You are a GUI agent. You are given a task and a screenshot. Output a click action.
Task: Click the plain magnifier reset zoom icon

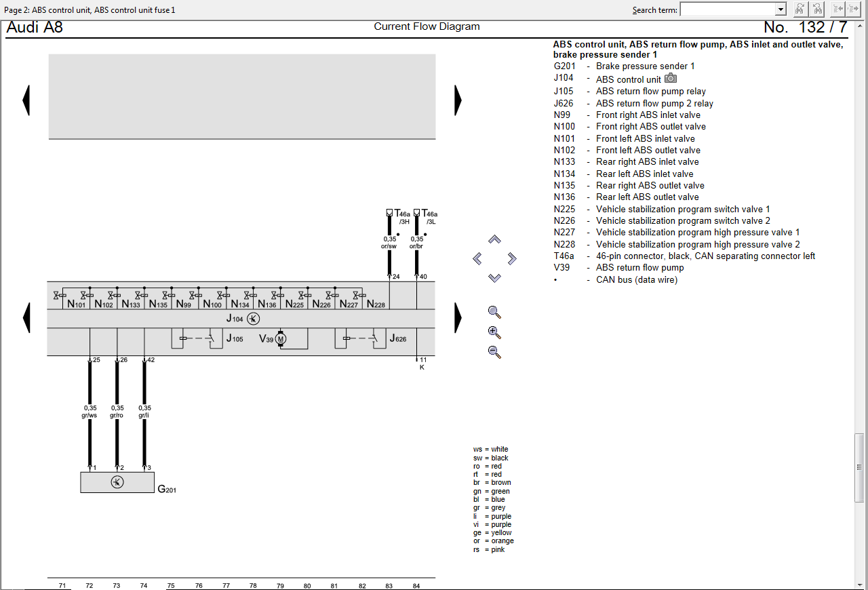point(494,312)
